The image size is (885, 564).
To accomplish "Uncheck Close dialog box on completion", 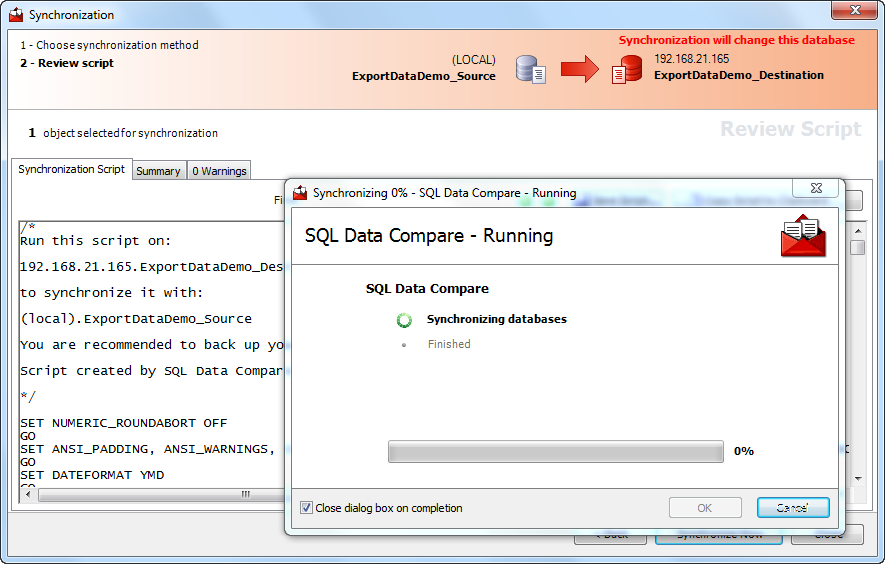I will click(307, 508).
